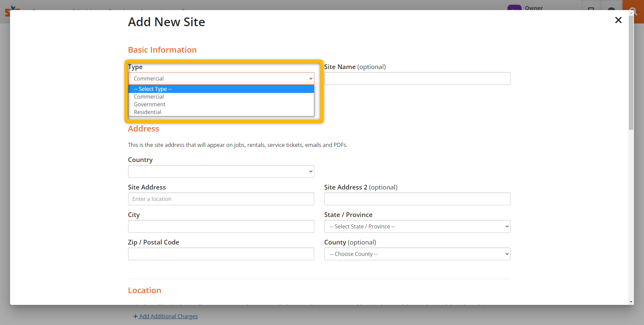The height and width of the screenshot is (325, 644).
Task: Pick Government from the type list
Action: click(x=221, y=104)
